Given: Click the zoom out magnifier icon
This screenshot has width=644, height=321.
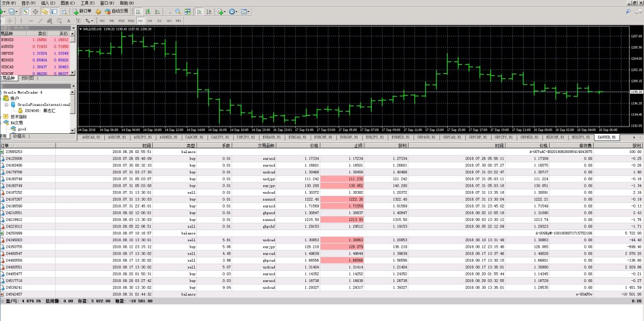Looking at the screenshot, I should click(178, 11).
